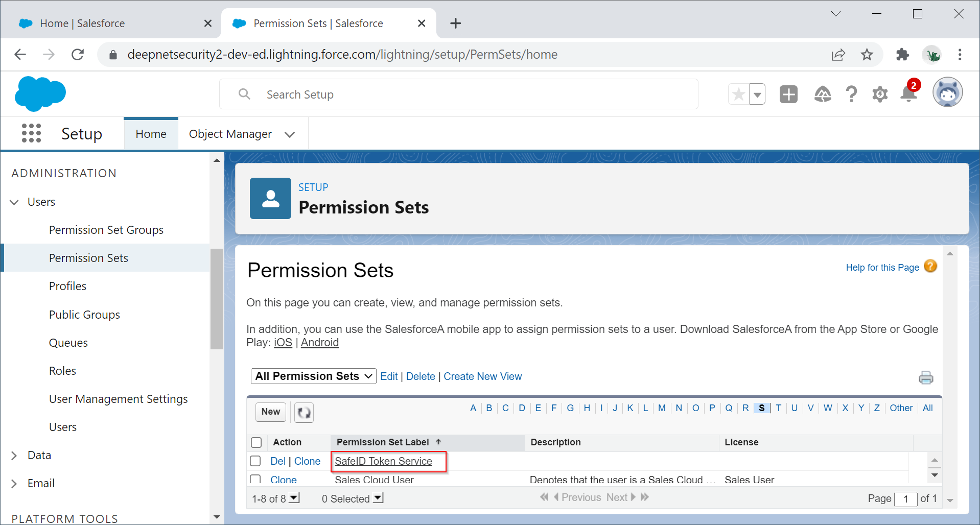Expand the Data section in sidebar
Image resolution: width=980 pixels, height=525 pixels.
14,456
